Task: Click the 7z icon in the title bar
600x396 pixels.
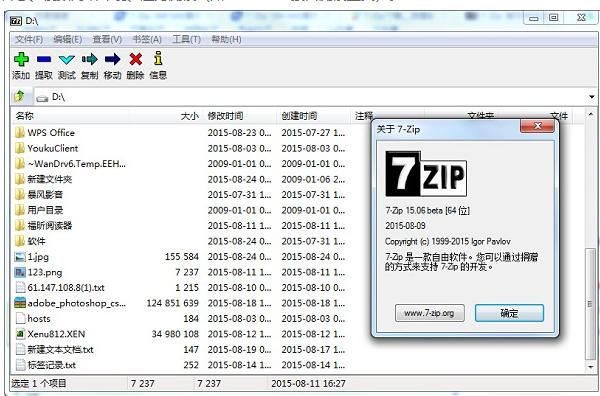Action: (16, 21)
